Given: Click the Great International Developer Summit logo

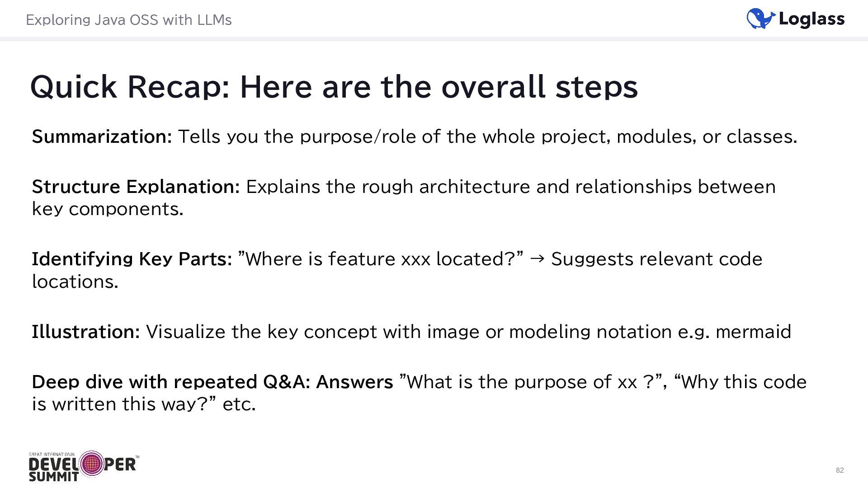Looking at the screenshot, I should tap(84, 466).
